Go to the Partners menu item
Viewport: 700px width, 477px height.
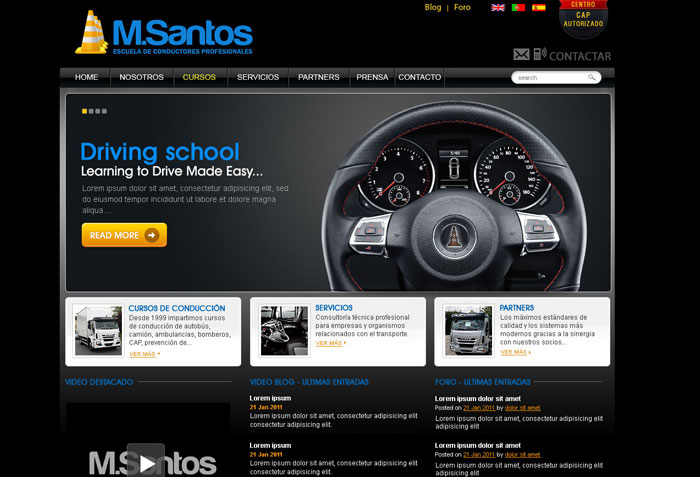(x=318, y=77)
